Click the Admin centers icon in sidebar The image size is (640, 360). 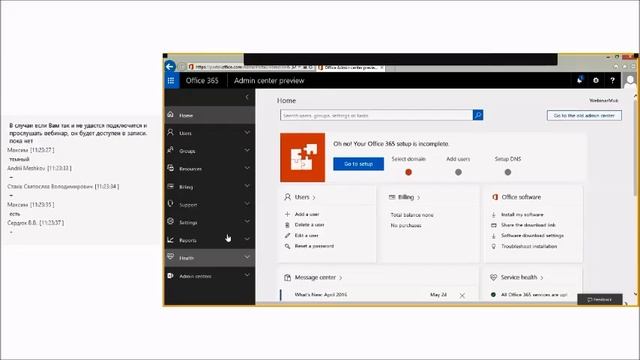171,276
